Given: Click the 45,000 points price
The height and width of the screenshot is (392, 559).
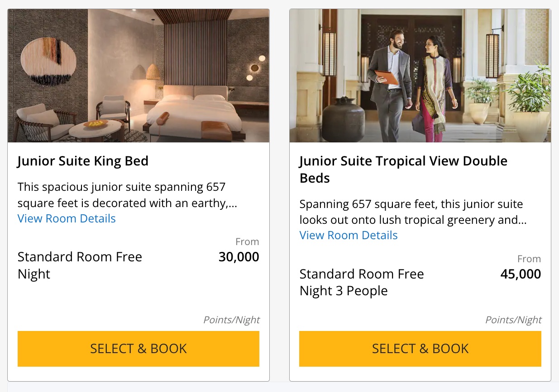Looking at the screenshot, I should [521, 274].
